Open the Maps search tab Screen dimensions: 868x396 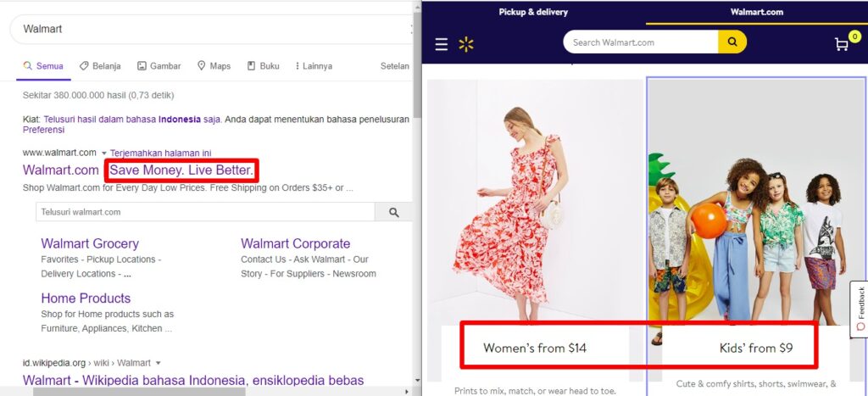pos(214,66)
